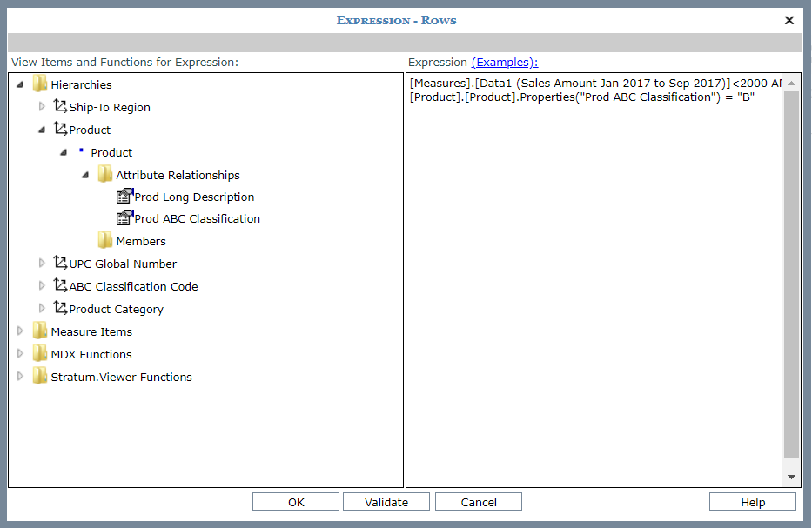Click the Hierarchies folder icon
Image resolution: width=812 pixels, height=528 pixels.
[x=40, y=84]
